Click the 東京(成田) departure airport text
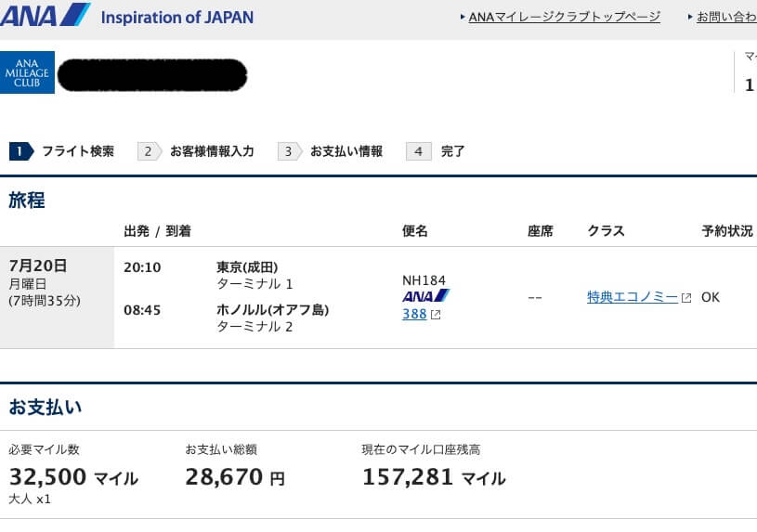This screenshot has width=757, height=532. click(247, 267)
